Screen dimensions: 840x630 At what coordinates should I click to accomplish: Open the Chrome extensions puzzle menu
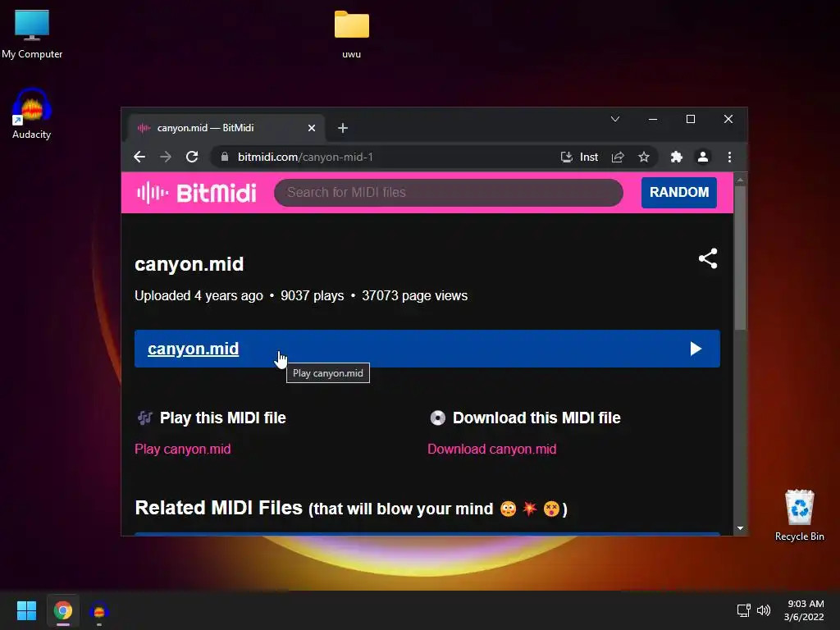(677, 157)
